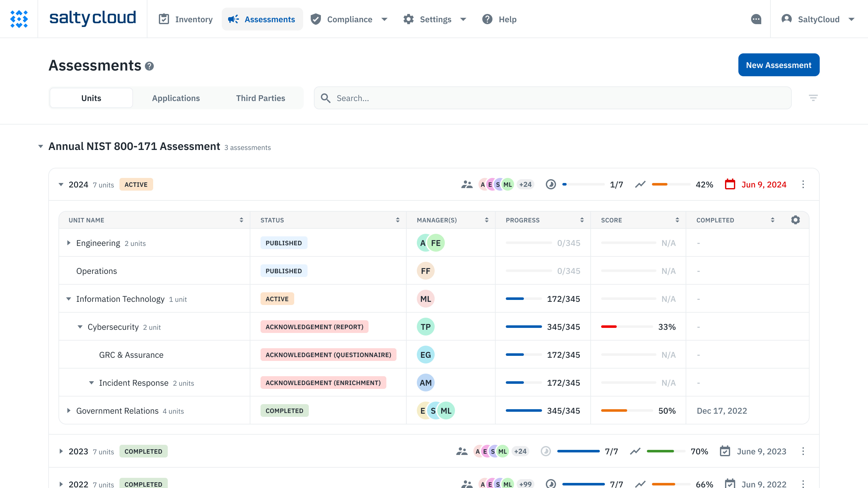Click the Assessments megaphone icon in navbar
Viewport: 868px width, 488px height.
pos(234,18)
